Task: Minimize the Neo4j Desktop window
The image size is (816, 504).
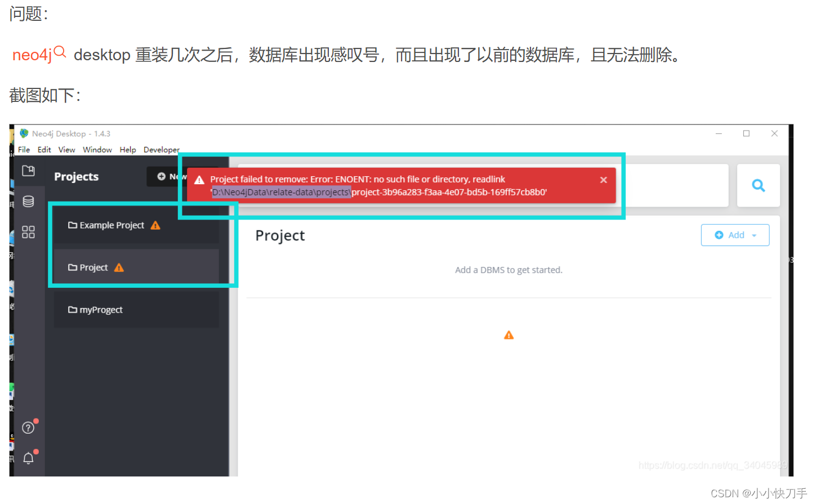Action: pyautogui.click(x=719, y=133)
